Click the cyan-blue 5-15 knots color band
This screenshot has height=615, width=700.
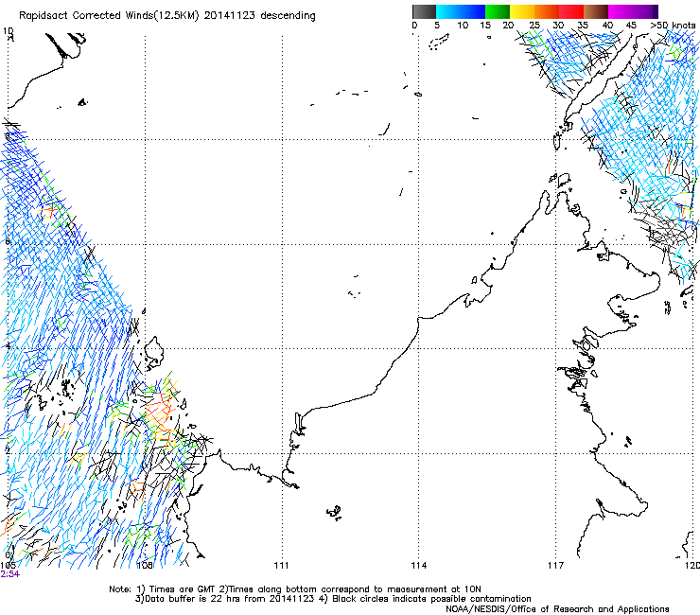461,11
